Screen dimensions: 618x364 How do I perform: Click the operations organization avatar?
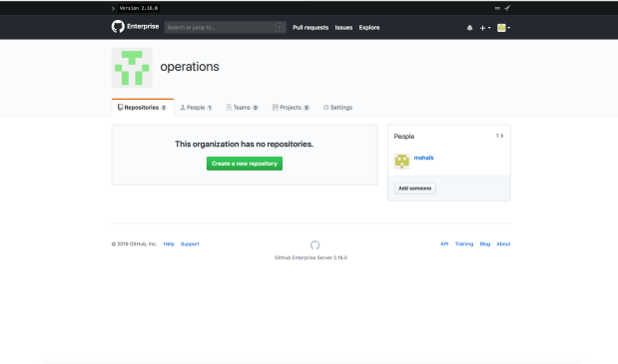(132, 68)
